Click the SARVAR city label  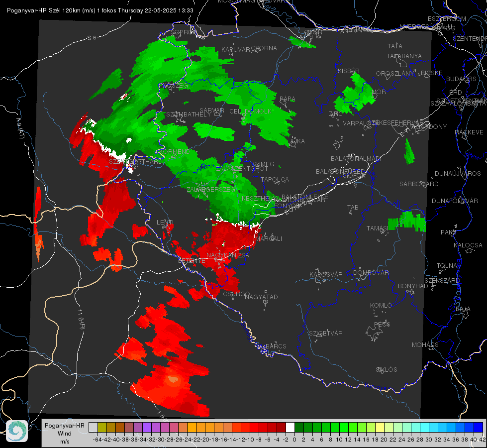pyautogui.click(x=212, y=111)
